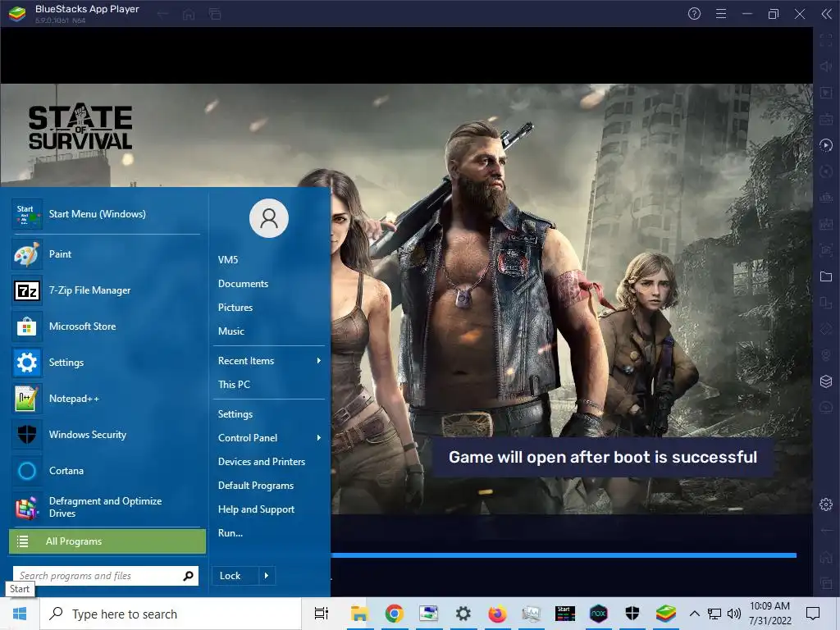Viewport: 840px width, 630px height.
Task: Open Macro Manager play-circle icon in sidebar
Action: [826, 145]
